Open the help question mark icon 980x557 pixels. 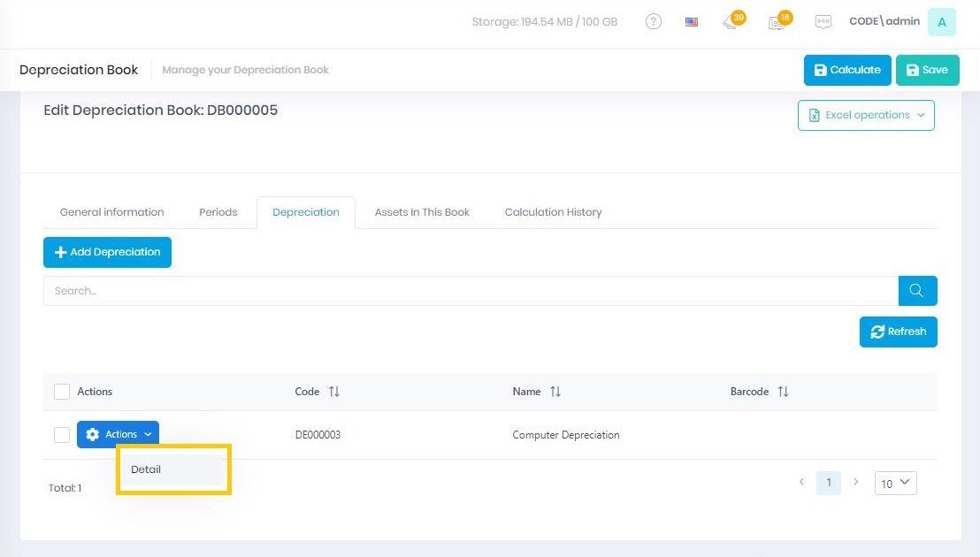coord(654,22)
